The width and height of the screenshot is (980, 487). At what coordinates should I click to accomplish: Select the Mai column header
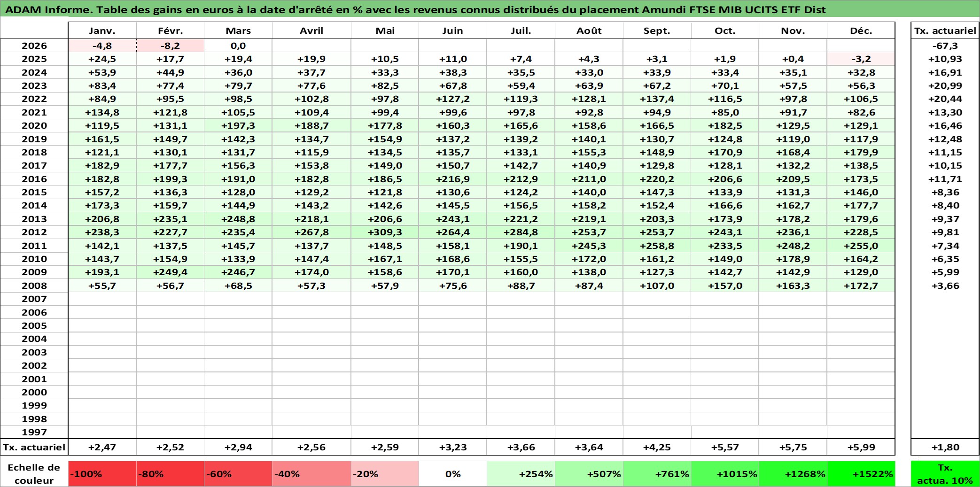click(x=385, y=31)
